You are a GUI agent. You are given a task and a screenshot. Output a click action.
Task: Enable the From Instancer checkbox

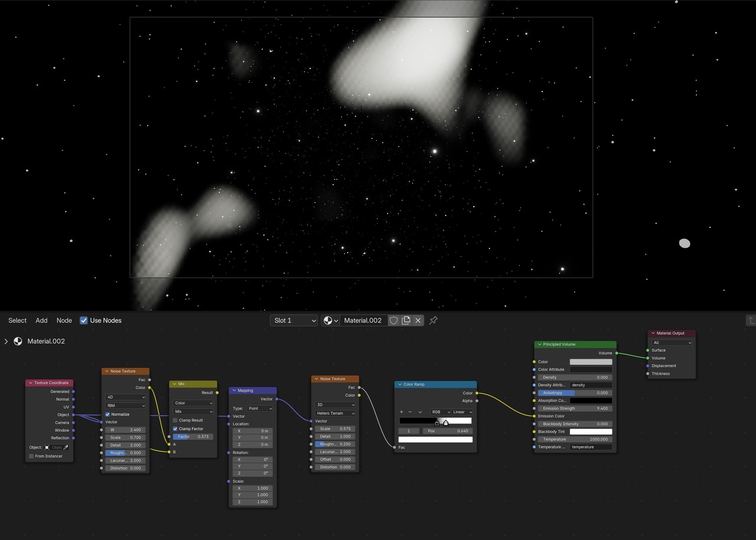click(x=31, y=456)
